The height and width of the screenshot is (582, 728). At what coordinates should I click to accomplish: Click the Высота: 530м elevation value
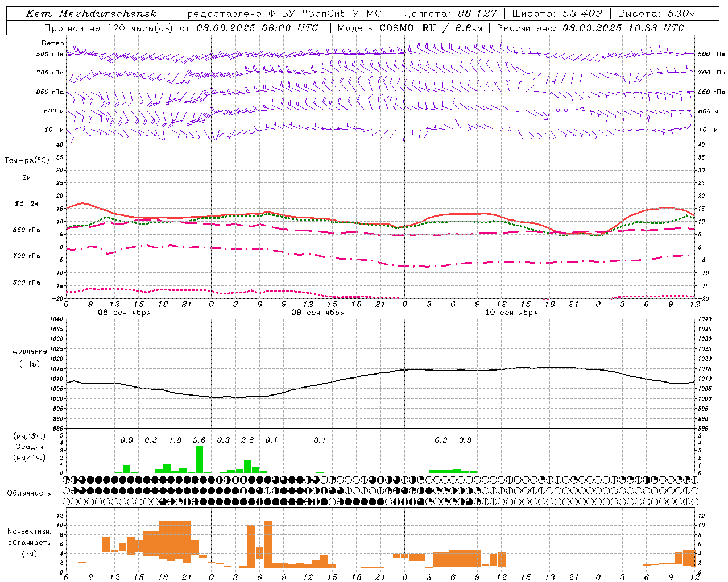[x=656, y=14]
